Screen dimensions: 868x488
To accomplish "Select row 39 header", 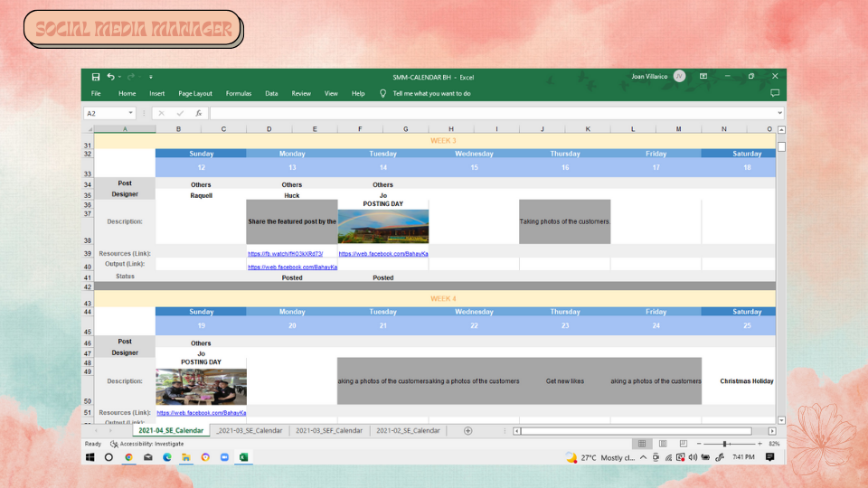I will click(x=88, y=253).
